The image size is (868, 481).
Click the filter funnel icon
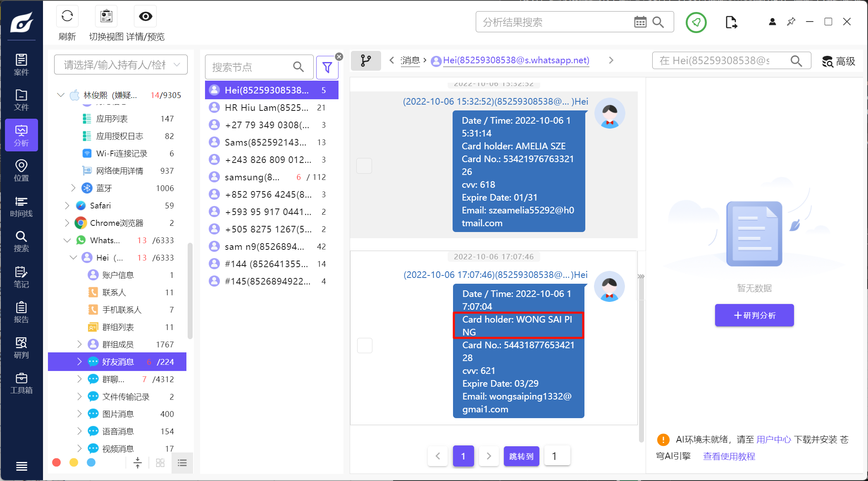(x=327, y=67)
